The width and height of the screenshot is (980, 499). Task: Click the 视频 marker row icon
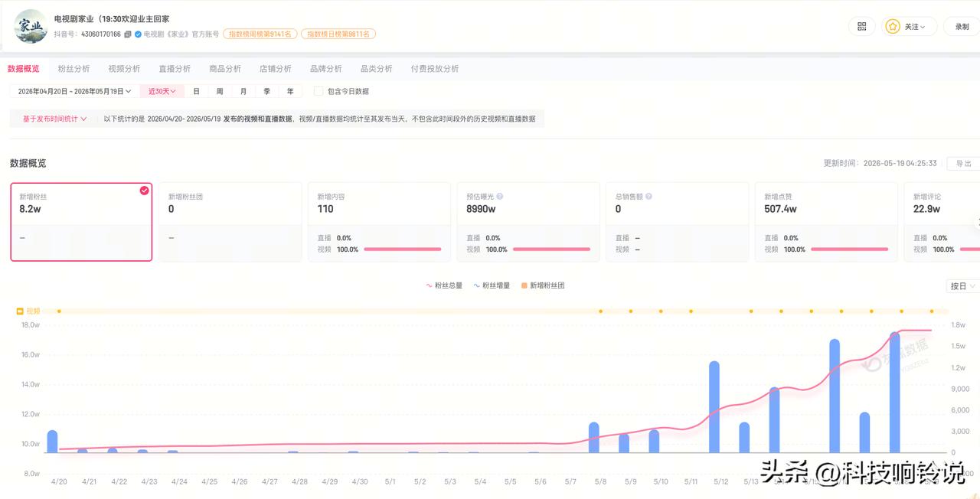coord(21,311)
